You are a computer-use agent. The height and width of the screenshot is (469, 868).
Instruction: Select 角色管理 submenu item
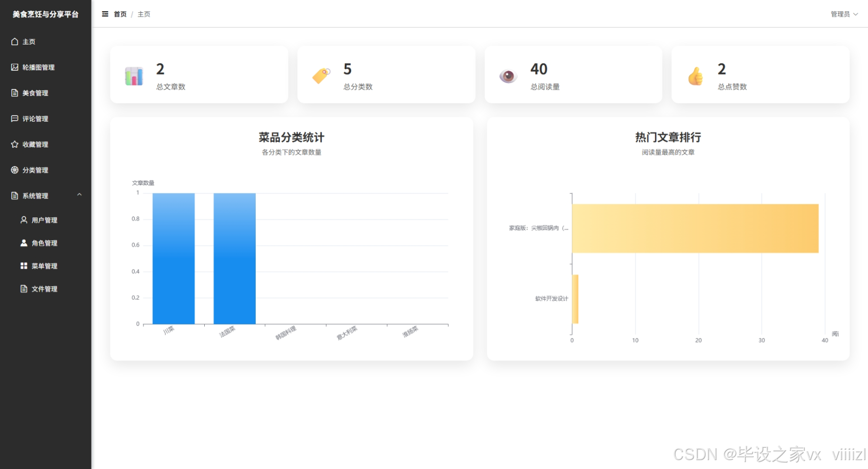pyautogui.click(x=46, y=243)
